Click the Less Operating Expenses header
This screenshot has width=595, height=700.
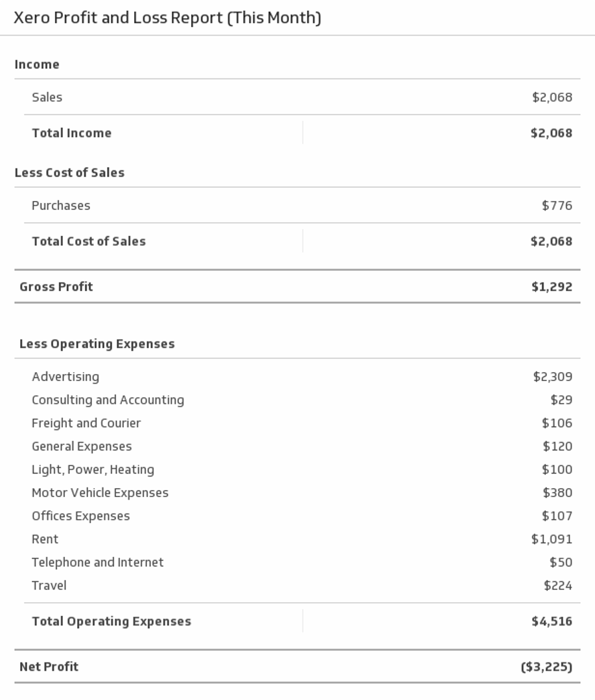coord(97,344)
